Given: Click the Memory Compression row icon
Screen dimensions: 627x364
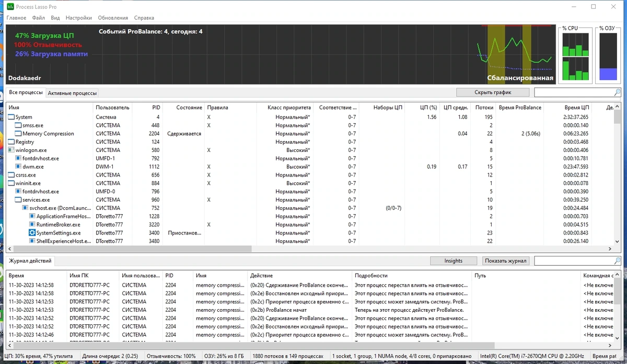Looking at the screenshot, I should tap(18, 134).
